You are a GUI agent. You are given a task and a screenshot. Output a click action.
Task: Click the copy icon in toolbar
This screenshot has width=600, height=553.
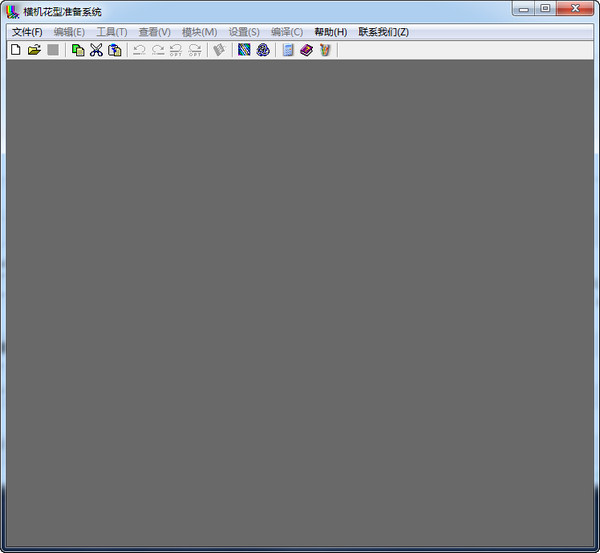point(78,50)
